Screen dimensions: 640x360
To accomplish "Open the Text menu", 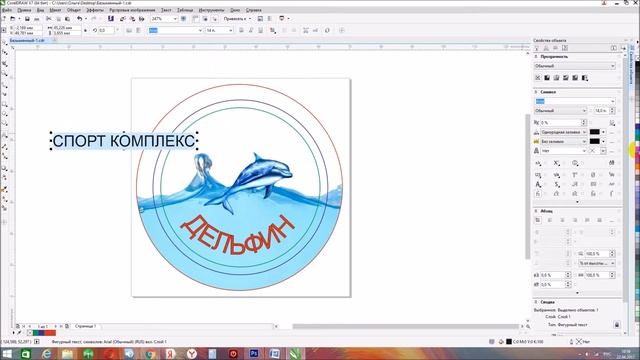I will (x=166, y=10).
